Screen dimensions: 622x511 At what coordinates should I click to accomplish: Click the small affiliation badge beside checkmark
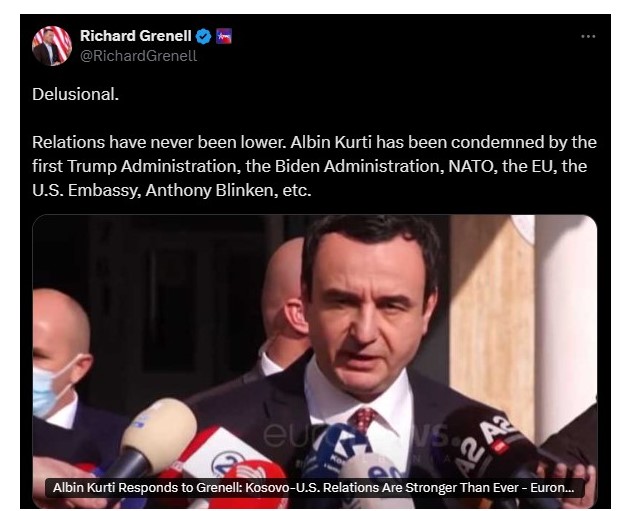click(x=224, y=36)
